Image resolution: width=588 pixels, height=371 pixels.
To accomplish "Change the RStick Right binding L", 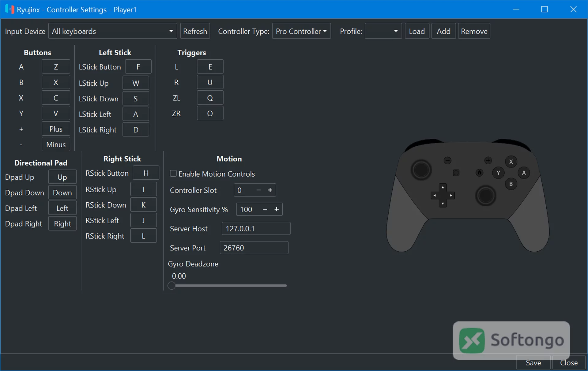I will tap(143, 236).
